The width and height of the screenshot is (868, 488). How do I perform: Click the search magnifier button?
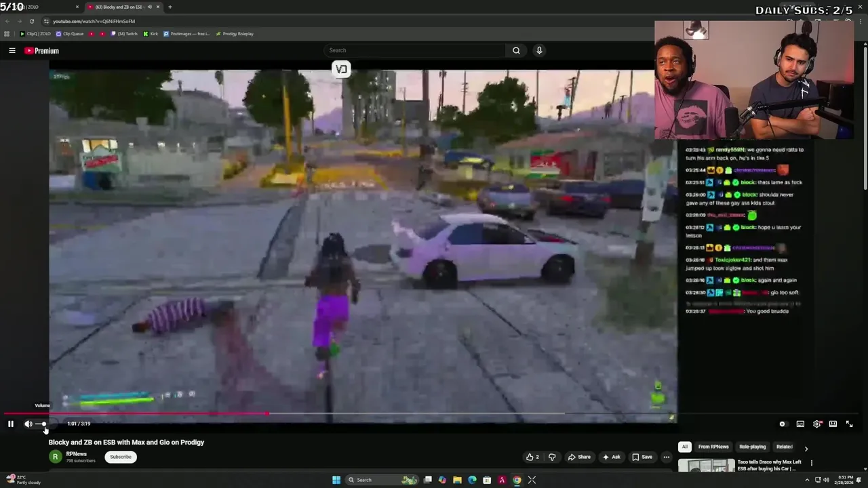pos(516,50)
